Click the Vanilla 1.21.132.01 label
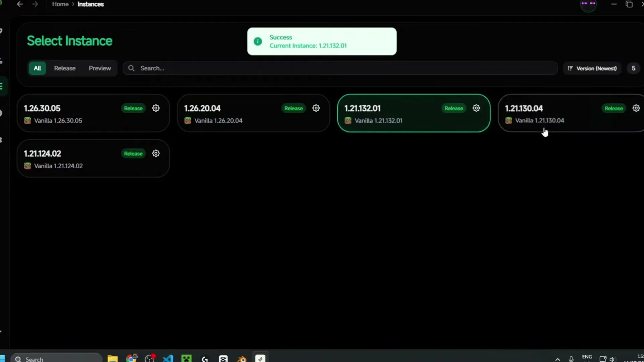The width and height of the screenshot is (644, 362). [x=378, y=121]
